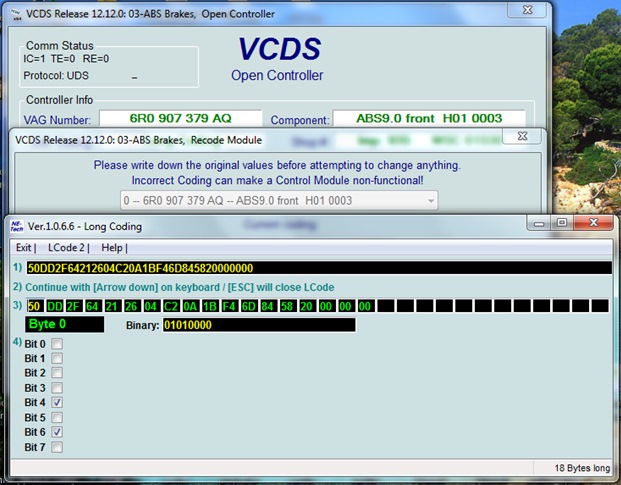Viewport: 621px width, 485px height.
Task: Expand the ABS9.0 front module dropdown
Action: (430, 201)
